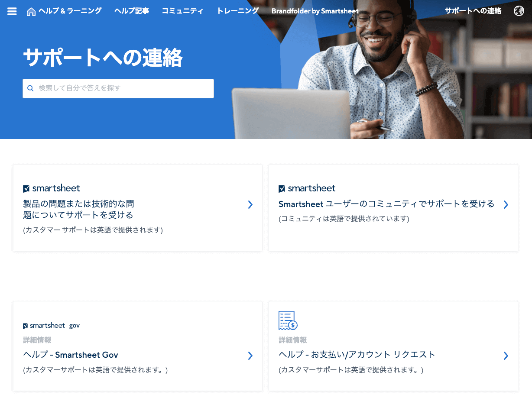Click ヘルプ - お支払い/アカウント リクエスト link
Viewport: 532px width, 398px height.
[357, 355]
